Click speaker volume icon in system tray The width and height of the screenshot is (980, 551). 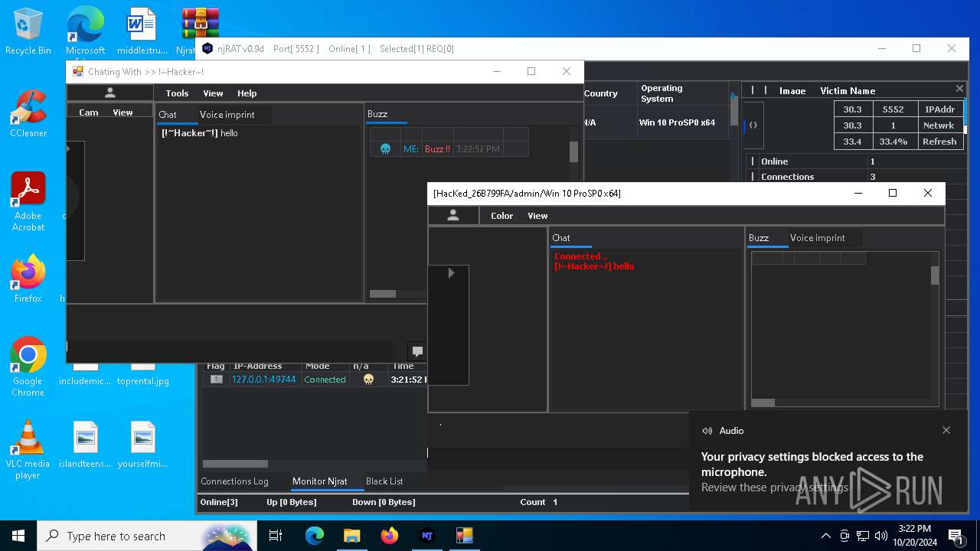880,536
